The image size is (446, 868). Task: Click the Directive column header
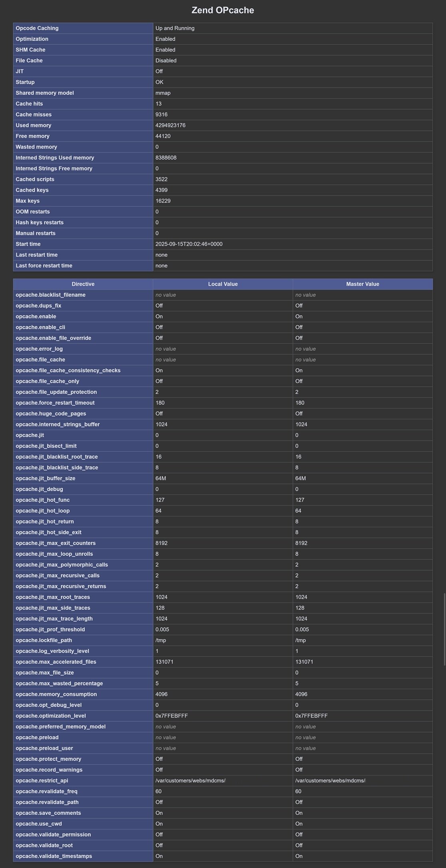[83, 284]
